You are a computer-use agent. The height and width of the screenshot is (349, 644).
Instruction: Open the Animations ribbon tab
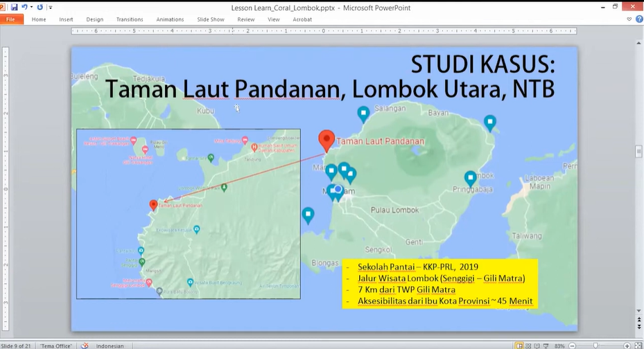click(x=170, y=19)
